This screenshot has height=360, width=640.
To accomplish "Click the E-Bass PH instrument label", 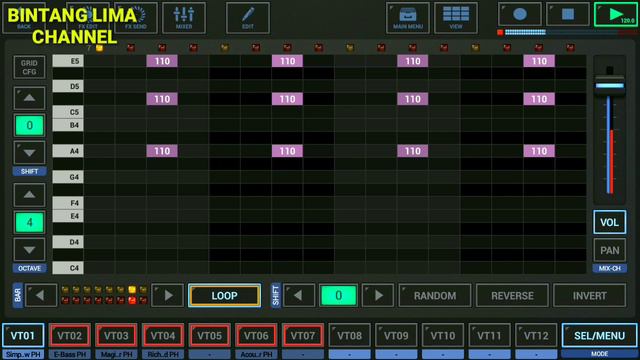I will point(70,354).
